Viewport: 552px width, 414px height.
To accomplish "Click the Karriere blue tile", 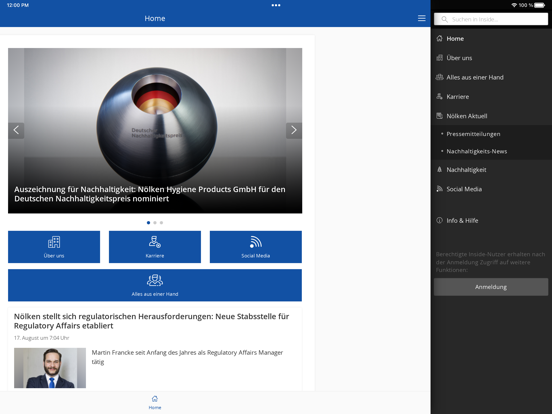I will [x=155, y=247].
